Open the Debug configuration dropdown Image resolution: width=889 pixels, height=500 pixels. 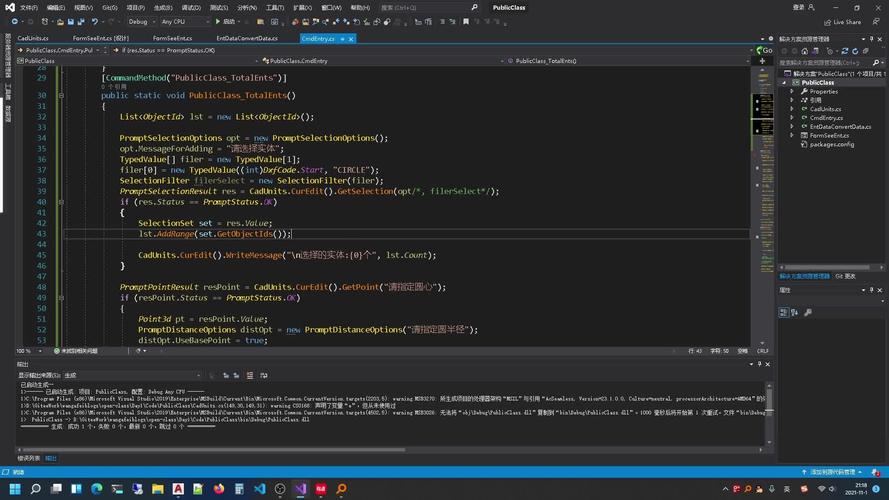point(142,22)
